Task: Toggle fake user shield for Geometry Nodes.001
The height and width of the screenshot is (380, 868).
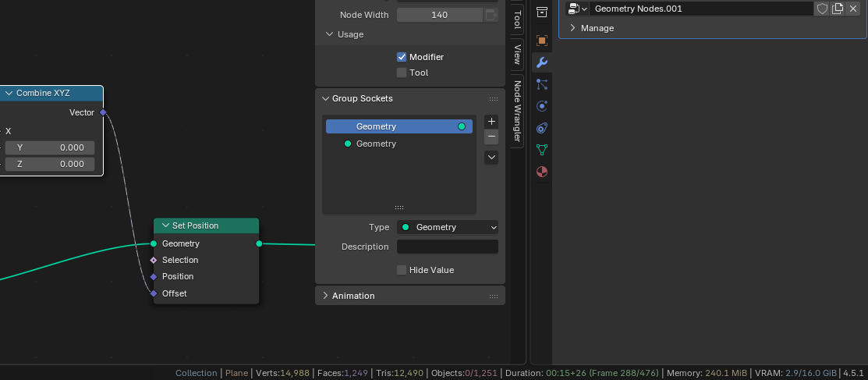Action: (822, 9)
